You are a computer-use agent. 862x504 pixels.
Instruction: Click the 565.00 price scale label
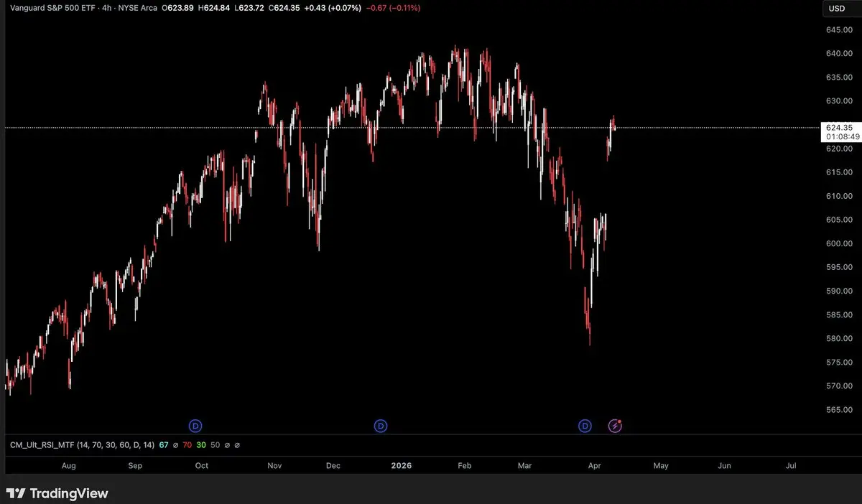click(839, 410)
